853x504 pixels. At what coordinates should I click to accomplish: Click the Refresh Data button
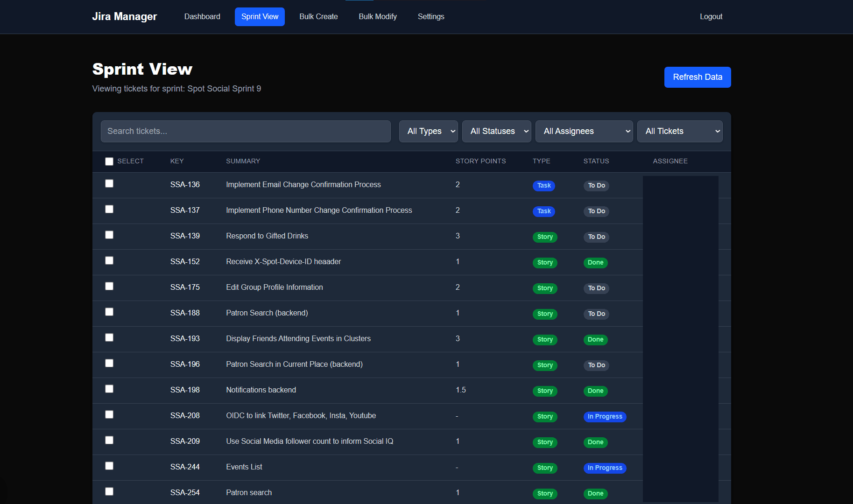tap(698, 77)
